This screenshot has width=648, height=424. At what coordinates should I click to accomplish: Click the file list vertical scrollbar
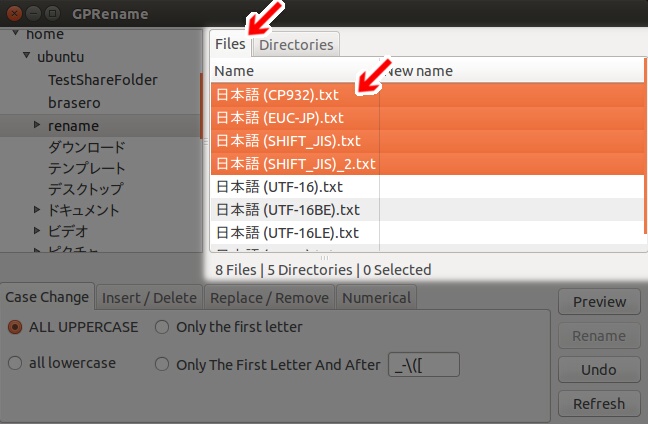(x=645, y=146)
